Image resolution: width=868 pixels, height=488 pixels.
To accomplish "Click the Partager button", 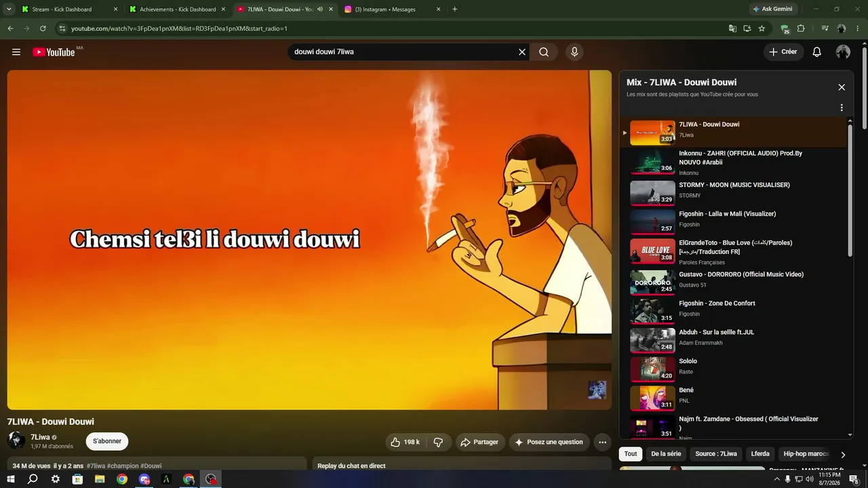I will coord(480,442).
